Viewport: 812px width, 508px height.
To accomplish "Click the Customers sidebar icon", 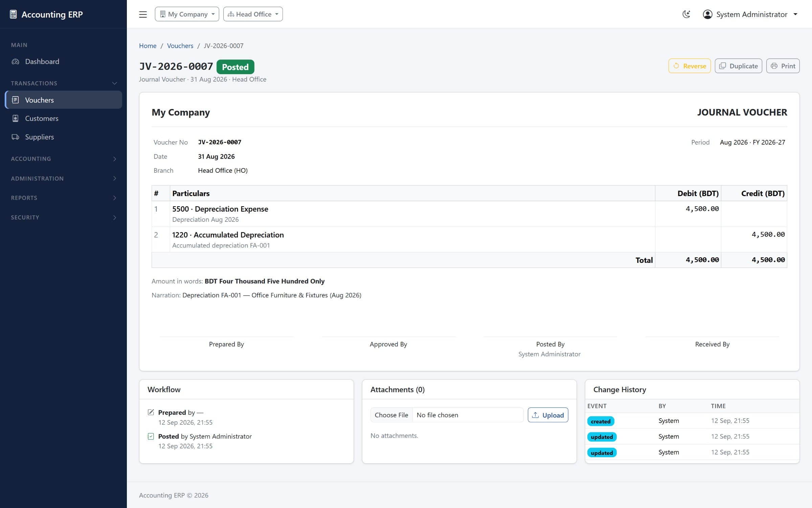I will (x=15, y=119).
